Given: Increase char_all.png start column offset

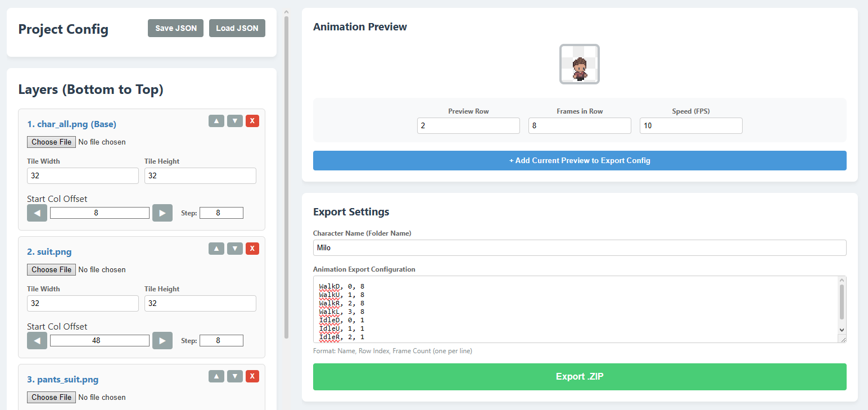Looking at the screenshot, I should coord(162,213).
